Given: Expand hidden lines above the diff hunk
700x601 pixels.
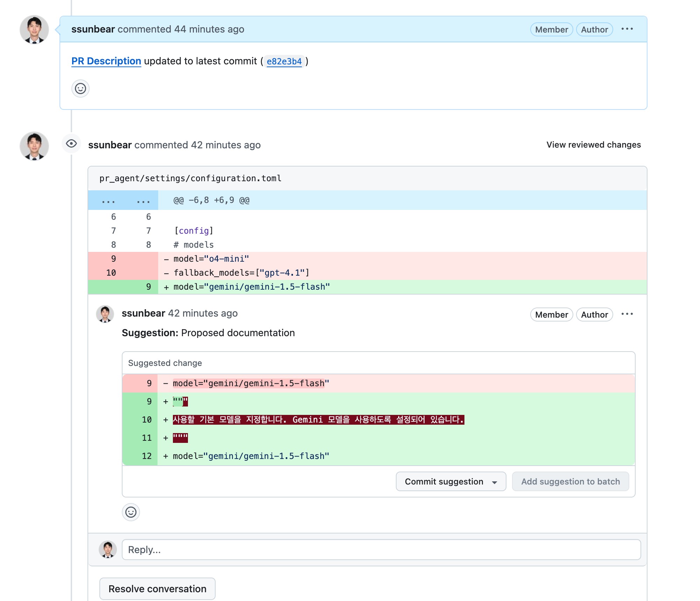Looking at the screenshot, I should (123, 200).
